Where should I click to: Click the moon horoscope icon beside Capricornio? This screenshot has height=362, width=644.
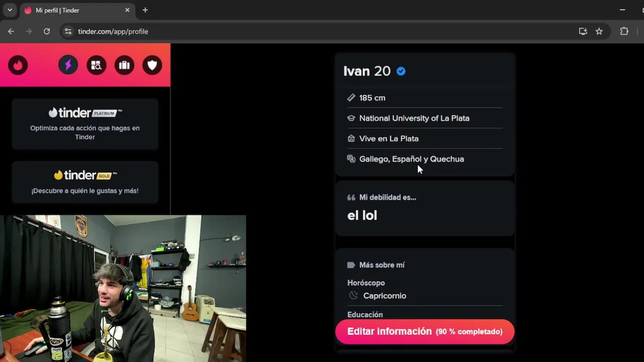click(354, 296)
